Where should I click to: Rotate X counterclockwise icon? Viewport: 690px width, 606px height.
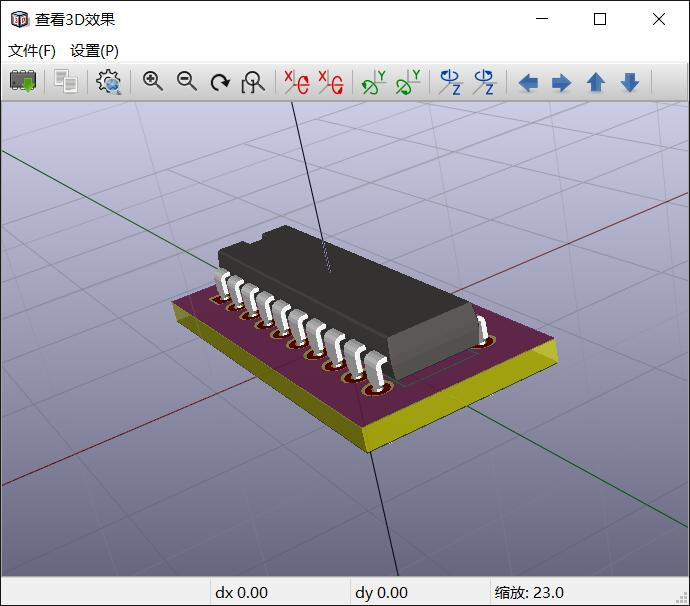[331, 82]
